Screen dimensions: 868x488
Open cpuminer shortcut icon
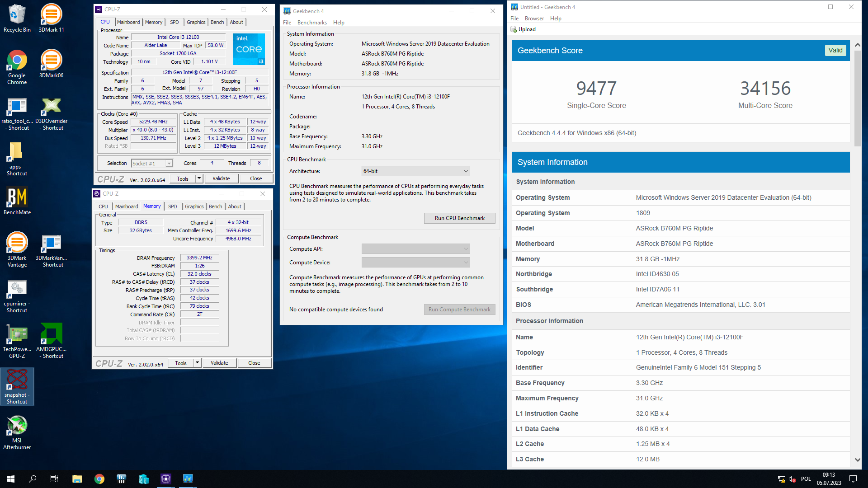(17, 296)
